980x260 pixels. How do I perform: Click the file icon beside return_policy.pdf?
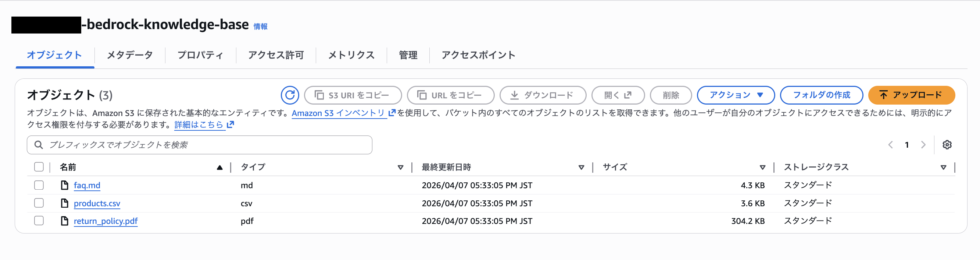point(65,221)
